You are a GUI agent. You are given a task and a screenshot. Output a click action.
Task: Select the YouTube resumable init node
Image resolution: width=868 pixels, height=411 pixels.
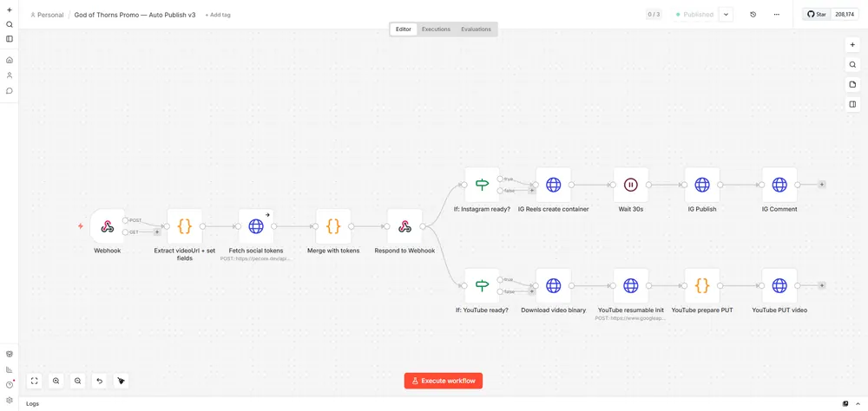pos(631,285)
